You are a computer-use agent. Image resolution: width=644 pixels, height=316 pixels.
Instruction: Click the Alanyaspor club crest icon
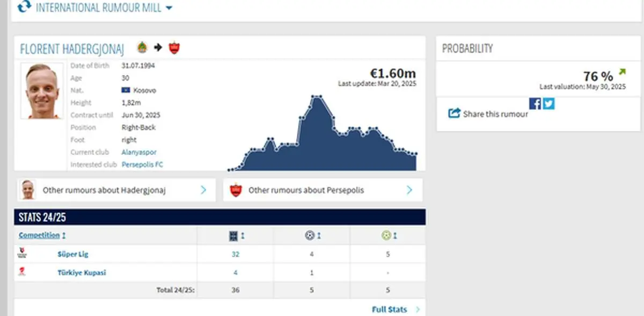[x=142, y=48]
